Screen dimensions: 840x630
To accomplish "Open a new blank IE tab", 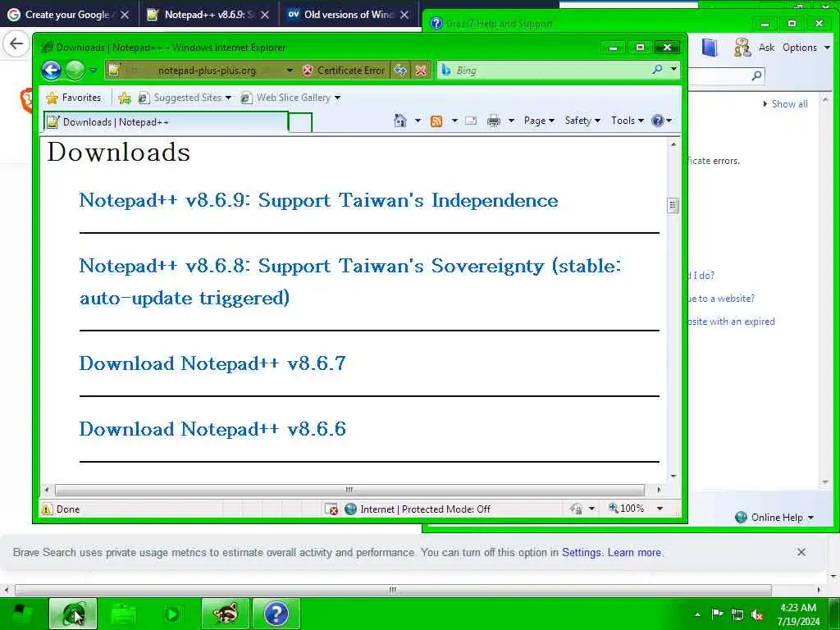I will click(300, 123).
